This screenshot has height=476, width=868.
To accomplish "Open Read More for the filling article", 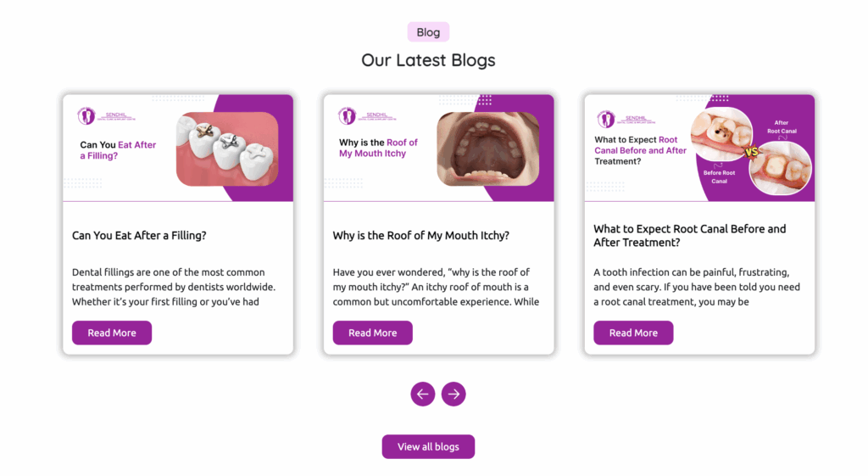I will click(x=112, y=333).
